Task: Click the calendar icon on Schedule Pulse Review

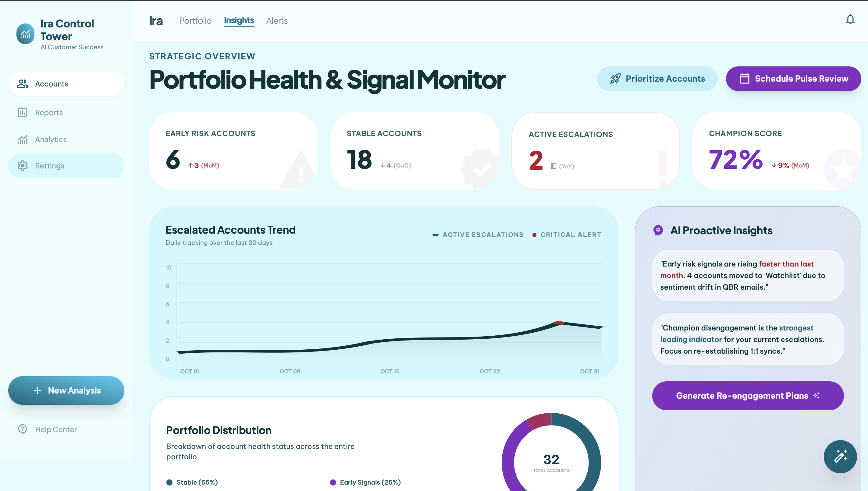Action: point(744,79)
